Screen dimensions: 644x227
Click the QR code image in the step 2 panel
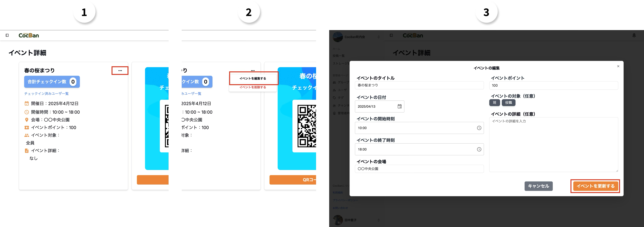pos(307,126)
